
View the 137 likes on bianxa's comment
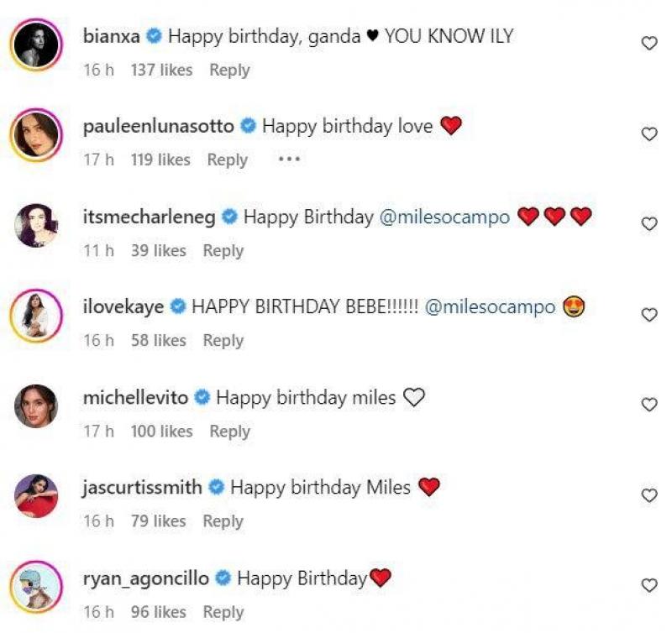tap(161, 70)
